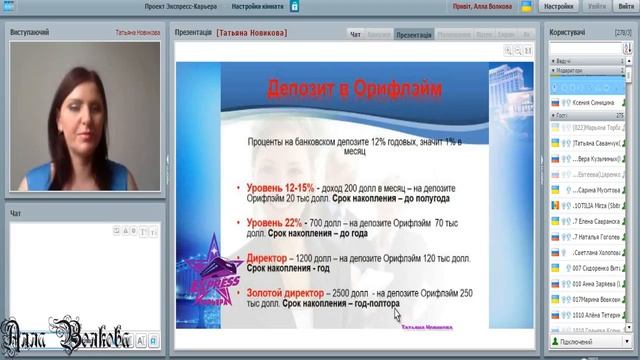
Task: Click green user icon beside Ксения Синицына
Action: pos(624,103)
